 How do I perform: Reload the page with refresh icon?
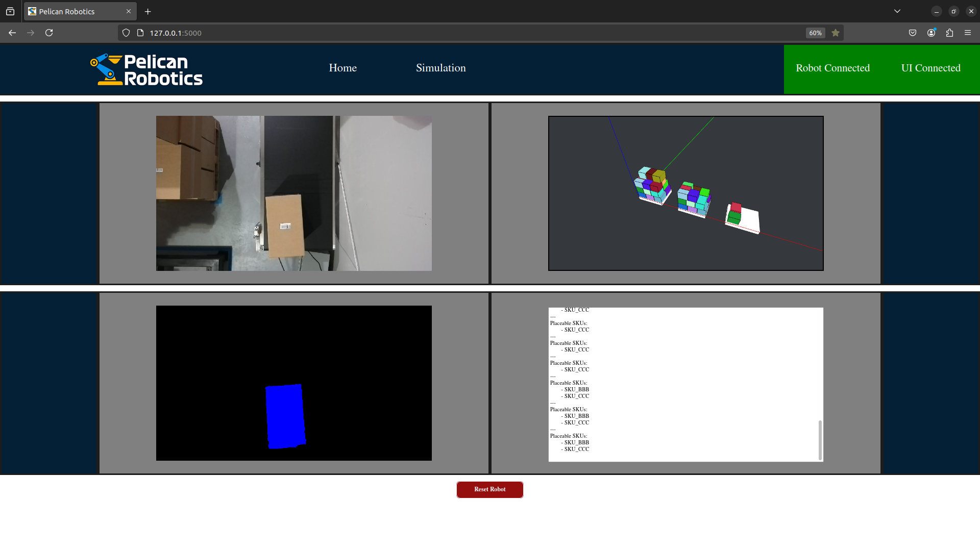(x=49, y=33)
